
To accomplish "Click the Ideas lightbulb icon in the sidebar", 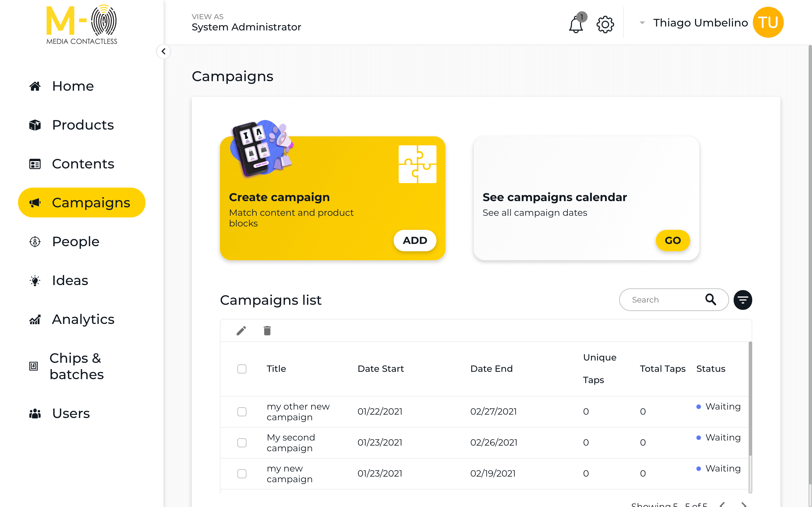I will click(x=35, y=280).
